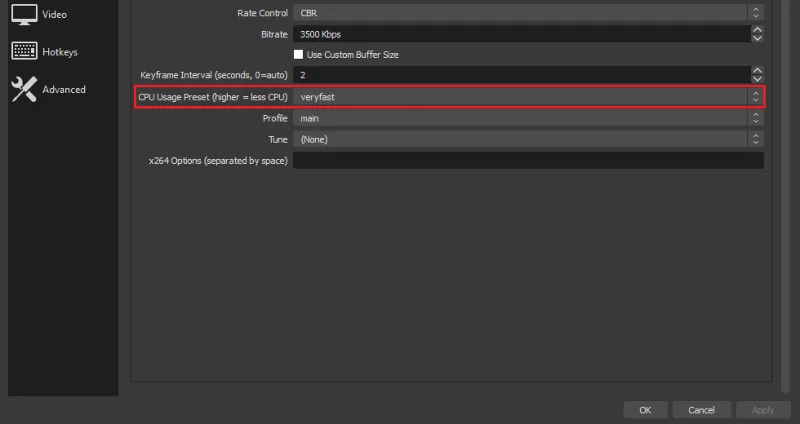Open the Profile dropdown

coord(528,118)
